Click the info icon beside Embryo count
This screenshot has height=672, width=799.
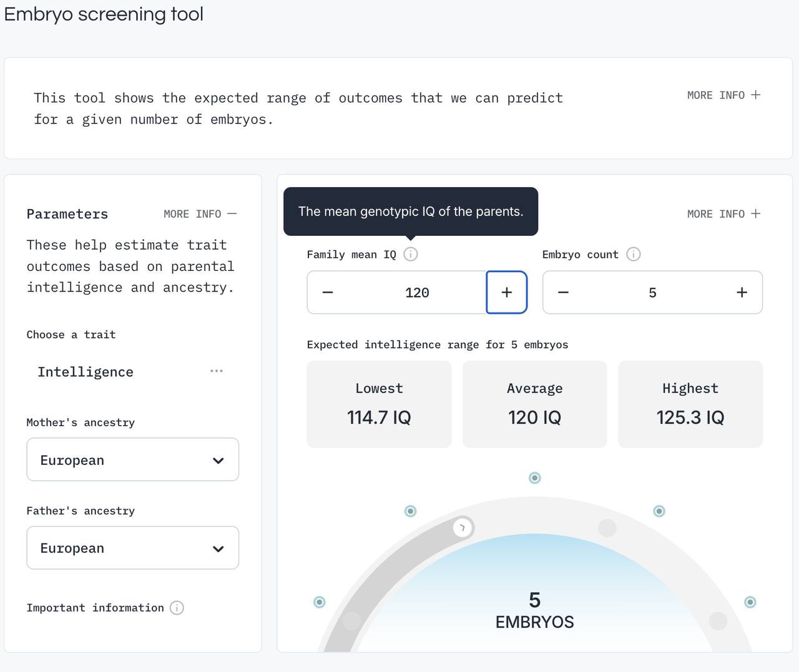(633, 254)
